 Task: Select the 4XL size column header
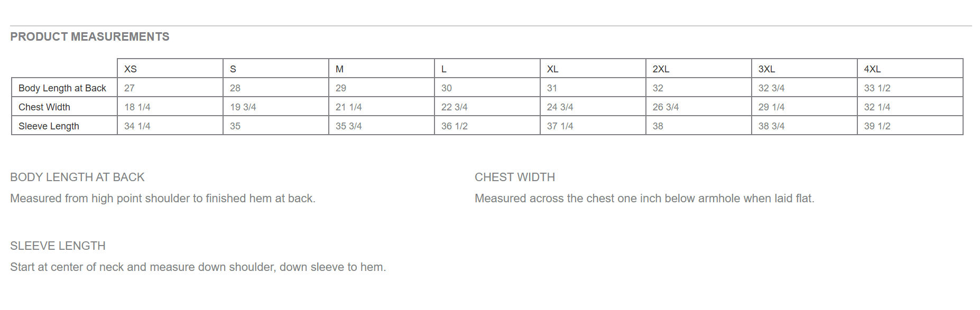click(x=910, y=69)
